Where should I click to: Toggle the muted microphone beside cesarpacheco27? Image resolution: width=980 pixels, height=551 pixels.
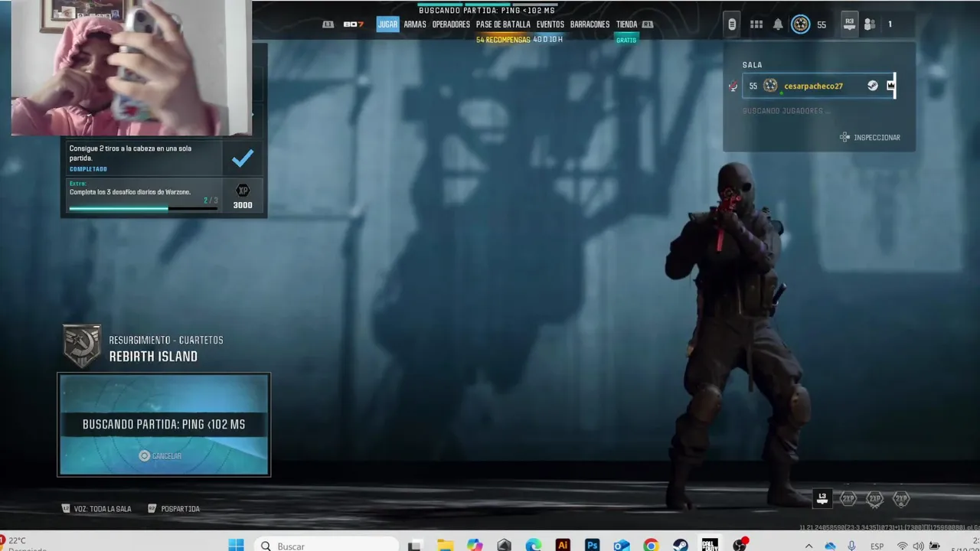point(733,86)
